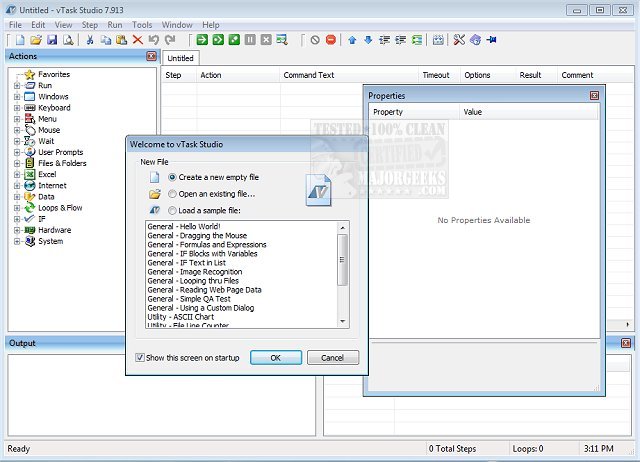
Task: Select the Favorites star item
Action: pyautogui.click(x=53, y=74)
